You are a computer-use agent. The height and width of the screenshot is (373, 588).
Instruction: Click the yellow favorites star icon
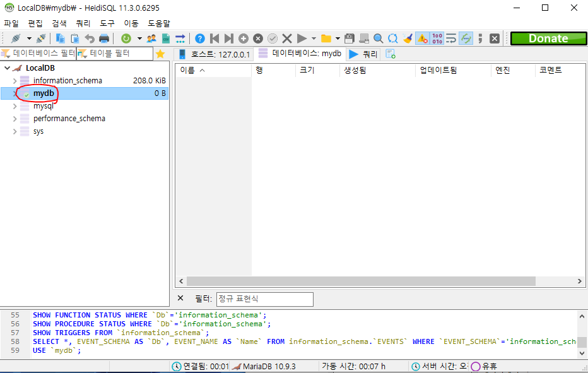tap(160, 54)
